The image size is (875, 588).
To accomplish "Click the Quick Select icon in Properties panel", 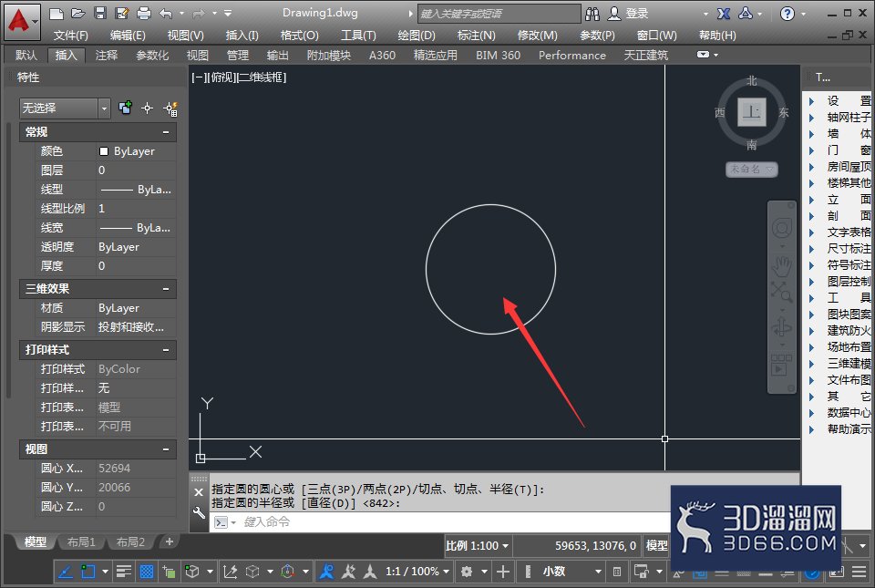I will tap(126, 108).
